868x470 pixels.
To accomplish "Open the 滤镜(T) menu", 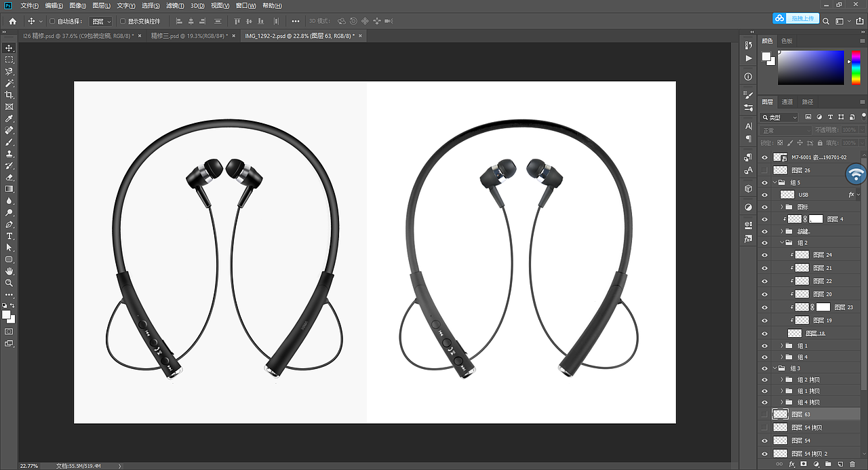I will pos(175,5).
